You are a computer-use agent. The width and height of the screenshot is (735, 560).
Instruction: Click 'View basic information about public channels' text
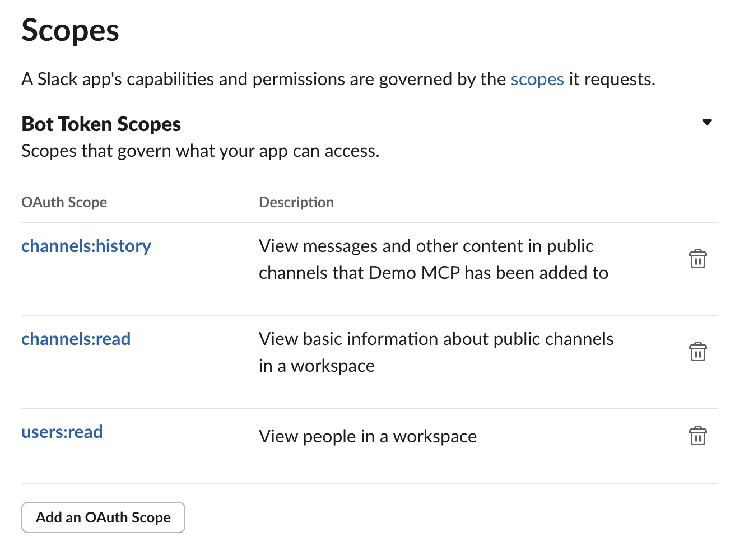coord(436,339)
